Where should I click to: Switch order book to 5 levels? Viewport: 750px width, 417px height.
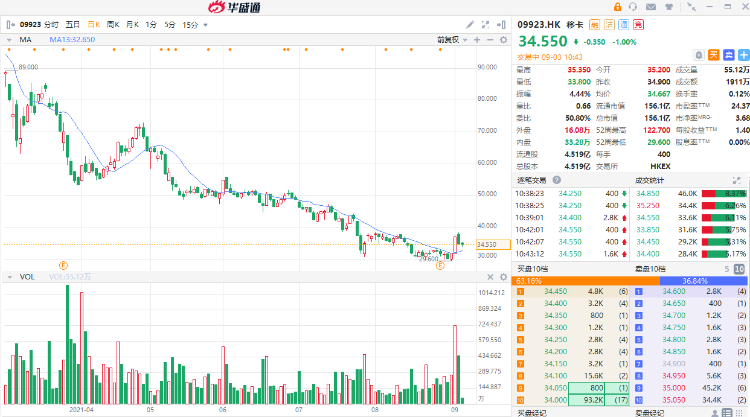(x=727, y=269)
